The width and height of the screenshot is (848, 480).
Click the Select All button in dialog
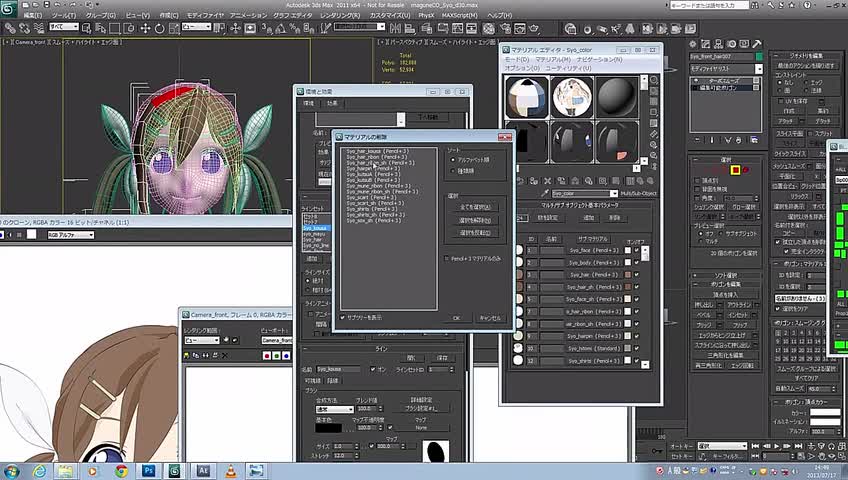[x=475, y=207]
